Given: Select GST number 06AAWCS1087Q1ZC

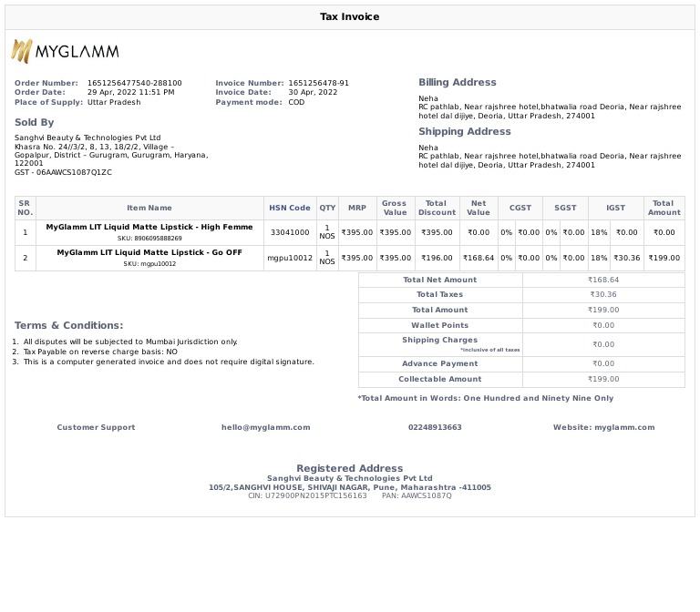Looking at the screenshot, I should pos(74,172).
